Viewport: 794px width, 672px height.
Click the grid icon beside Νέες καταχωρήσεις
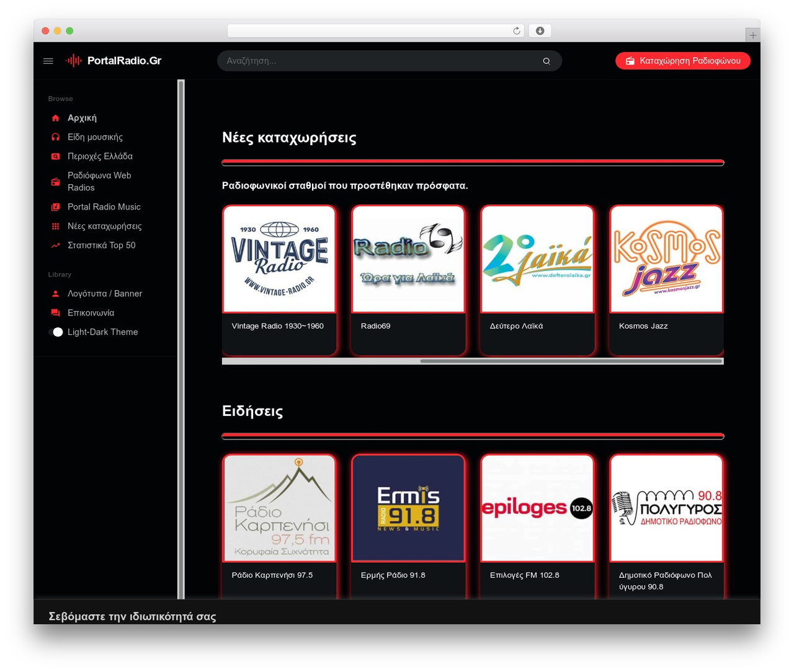(x=56, y=226)
